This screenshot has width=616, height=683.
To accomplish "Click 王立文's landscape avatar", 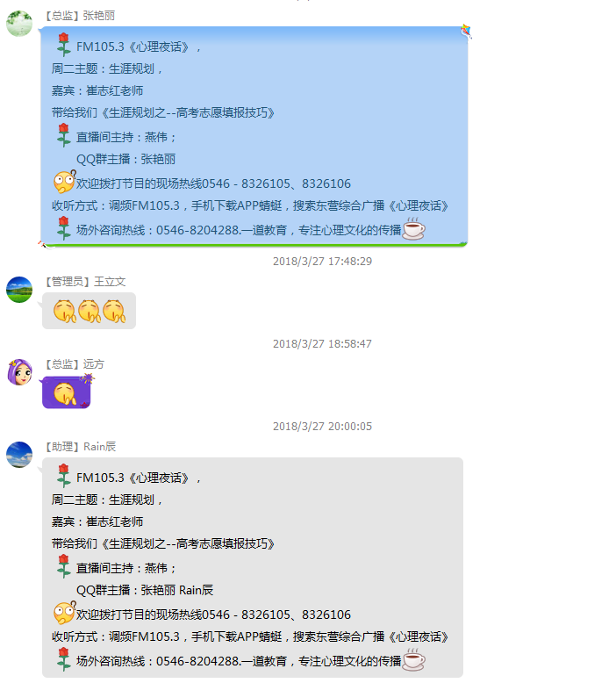I will [19, 290].
